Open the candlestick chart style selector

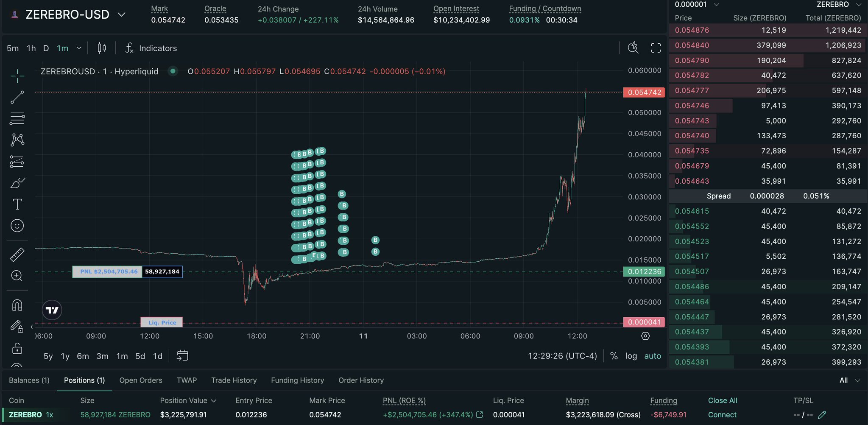pos(102,48)
